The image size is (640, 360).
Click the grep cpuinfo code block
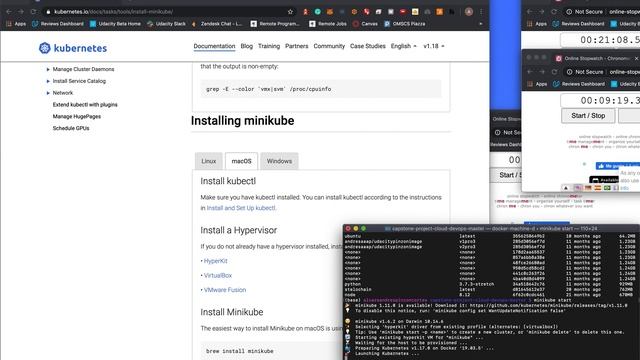(x=321, y=89)
